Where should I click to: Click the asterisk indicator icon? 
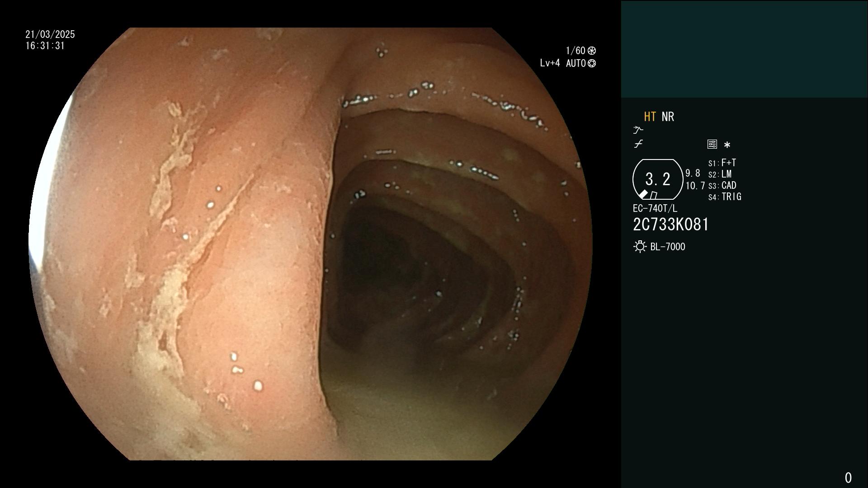pos(727,145)
